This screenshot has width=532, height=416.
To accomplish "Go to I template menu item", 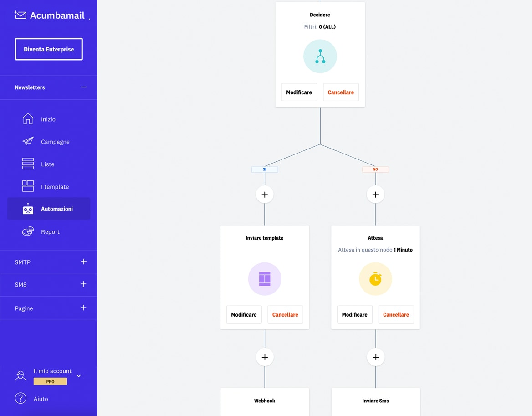I will [55, 187].
